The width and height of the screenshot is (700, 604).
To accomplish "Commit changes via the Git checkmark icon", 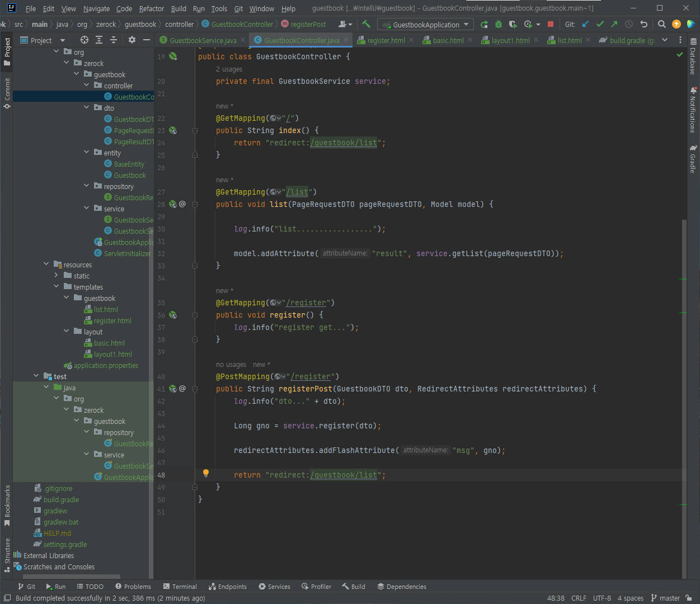I will coord(600,24).
